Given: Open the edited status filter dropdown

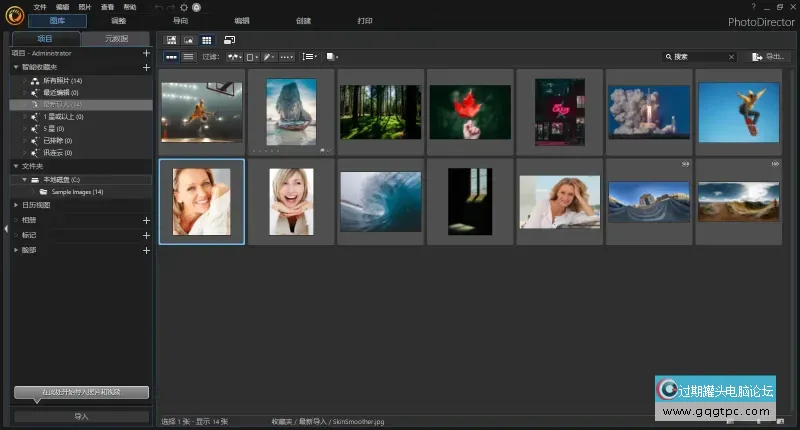Looking at the screenshot, I should click(x=269, y=57).
